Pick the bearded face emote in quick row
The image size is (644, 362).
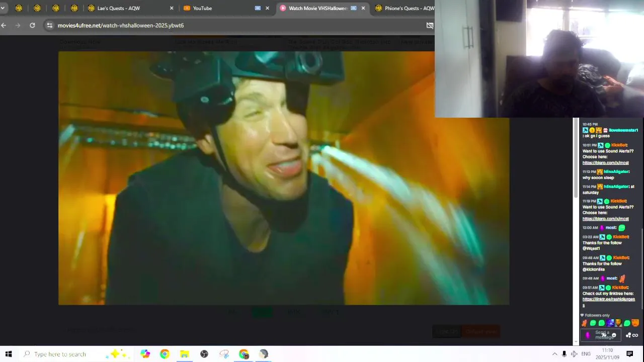coord(618,323)
